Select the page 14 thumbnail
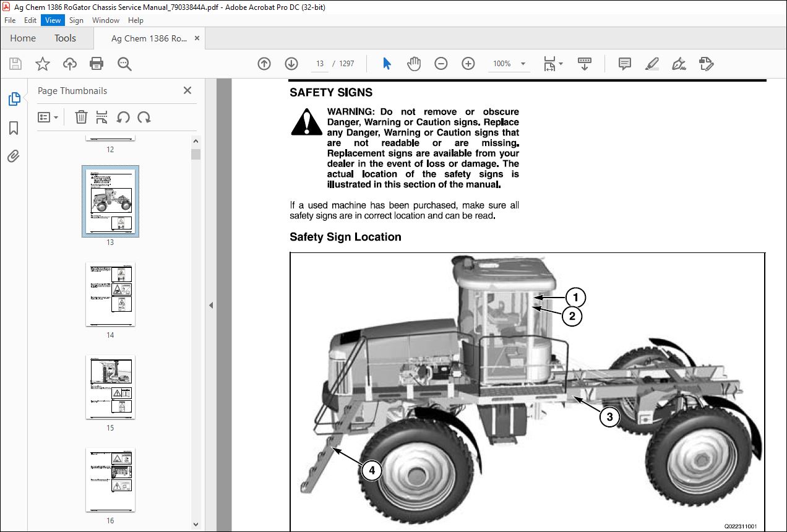The image size is (787, 532). click(110, 294)
